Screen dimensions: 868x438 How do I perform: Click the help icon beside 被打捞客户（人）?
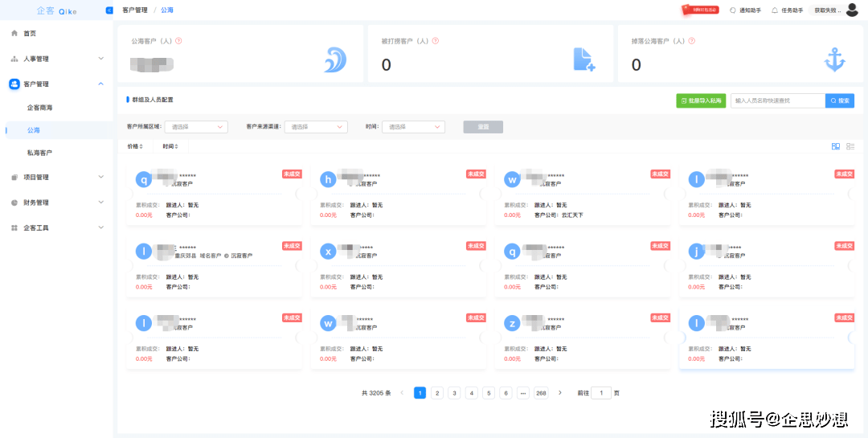pyautogui.click(x=435, y=41)
